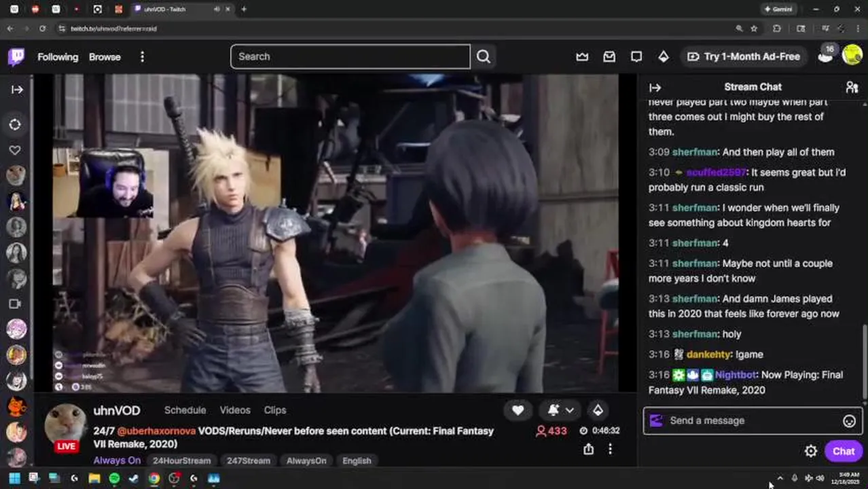Open uhnVOD avatar with LIVE badge

(66, 428)
